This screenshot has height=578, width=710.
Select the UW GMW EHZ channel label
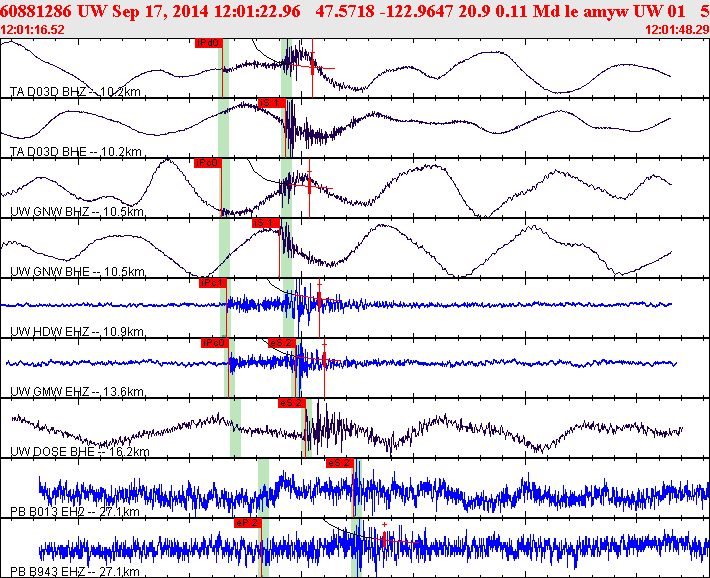tap(77, 392)
